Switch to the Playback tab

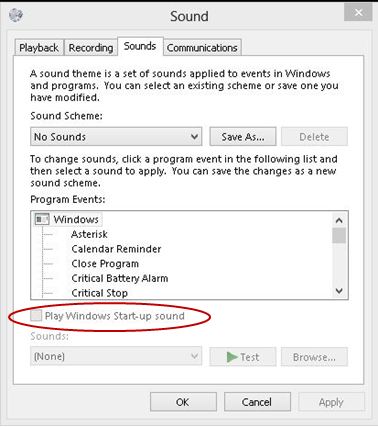pyautogui.click(x=39, y=48)
